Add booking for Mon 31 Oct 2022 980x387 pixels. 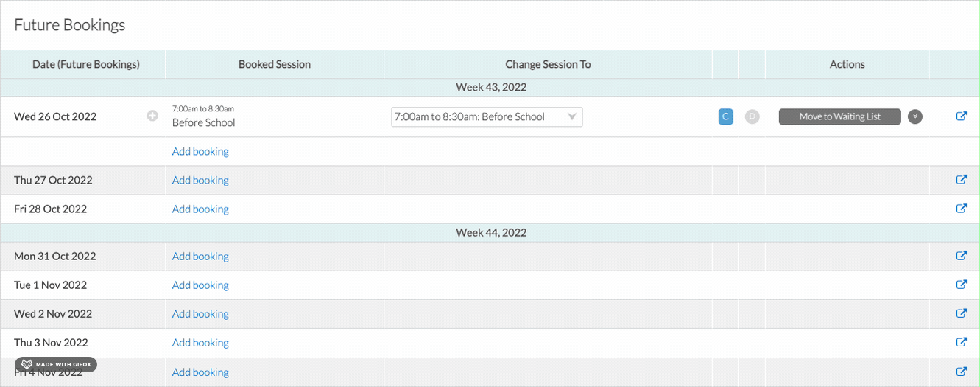click(200, 256)
